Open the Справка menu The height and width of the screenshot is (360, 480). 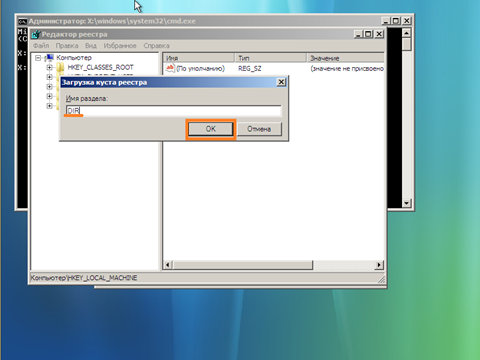click(x=156, y=46)
